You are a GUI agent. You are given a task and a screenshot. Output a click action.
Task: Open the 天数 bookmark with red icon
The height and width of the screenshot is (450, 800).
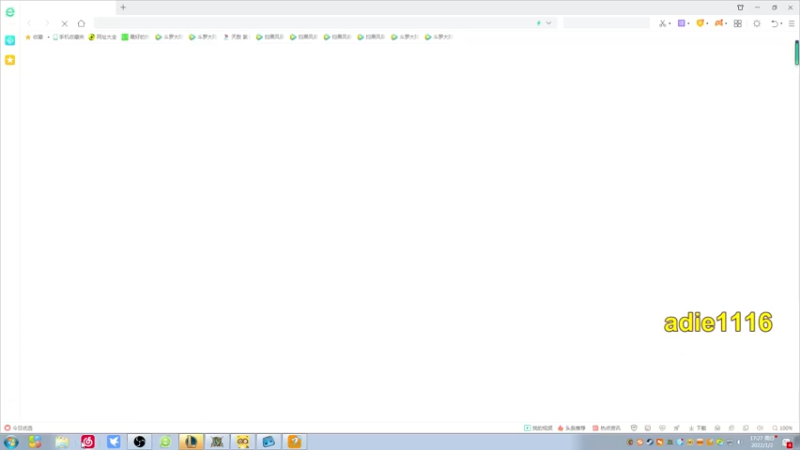[236, 37]
